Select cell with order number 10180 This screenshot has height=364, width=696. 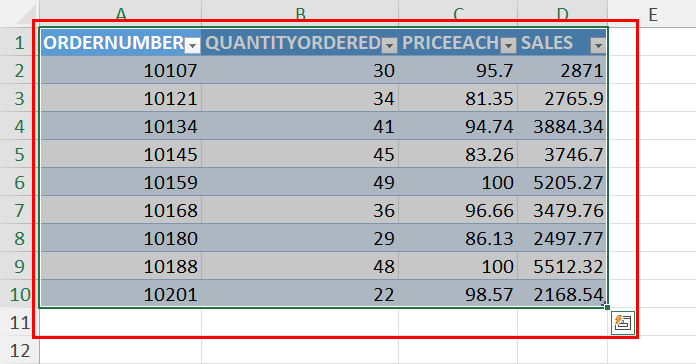pyautogui.click(x=120, y=237)
